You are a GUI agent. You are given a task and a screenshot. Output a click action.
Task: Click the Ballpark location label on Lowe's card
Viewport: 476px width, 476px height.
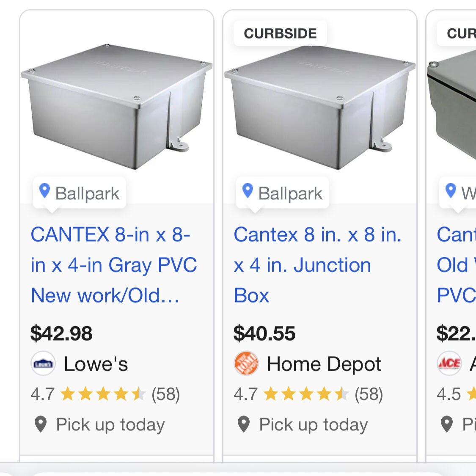pyautogui.click(x=87, y=193)
